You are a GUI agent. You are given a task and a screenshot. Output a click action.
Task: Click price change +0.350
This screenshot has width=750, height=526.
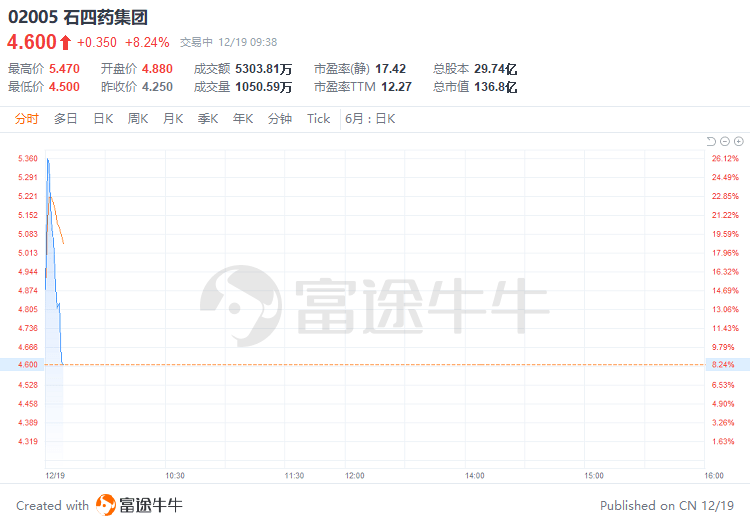(x=97, y=43)
